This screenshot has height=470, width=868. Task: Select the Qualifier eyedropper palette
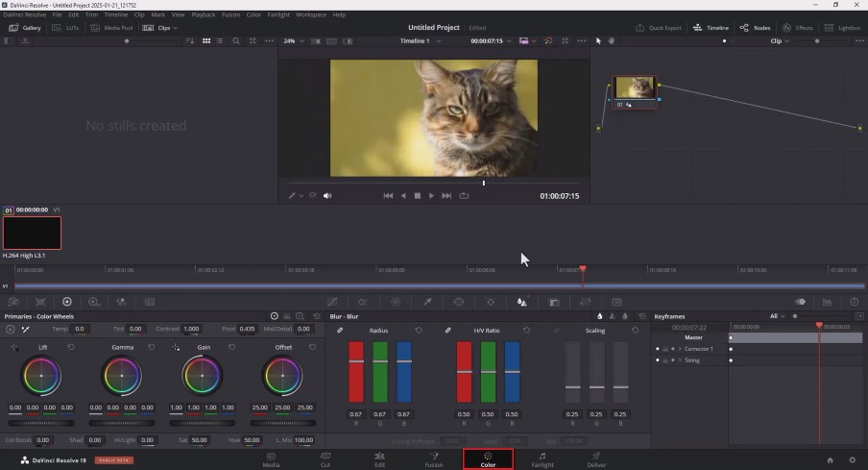[427, 302]
